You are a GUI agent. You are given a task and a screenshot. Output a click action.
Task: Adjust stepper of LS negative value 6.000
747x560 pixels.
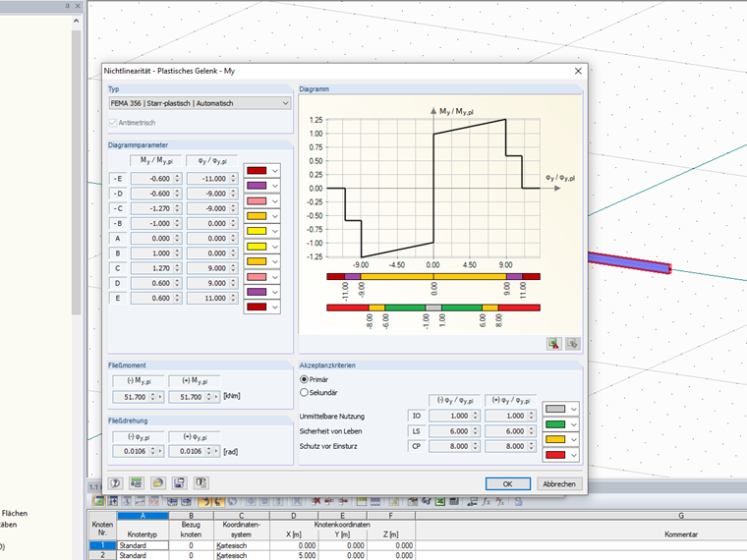(x=475, y=431)
